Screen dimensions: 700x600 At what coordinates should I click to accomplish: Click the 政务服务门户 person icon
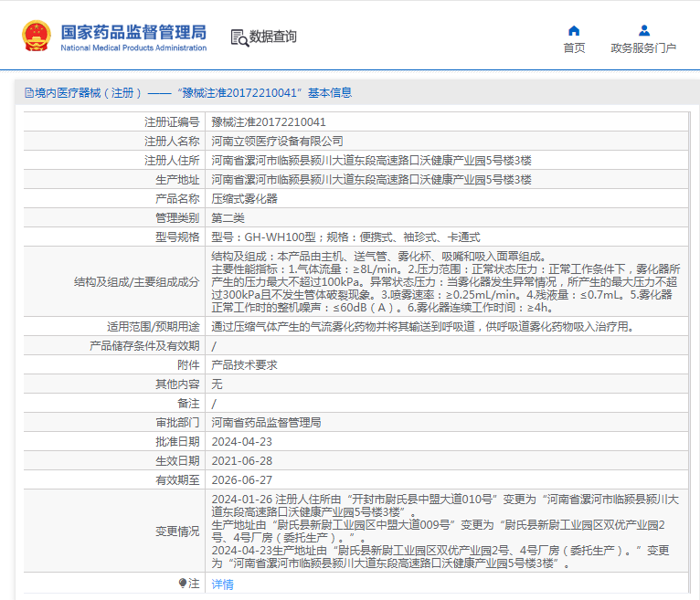point(643,31)
